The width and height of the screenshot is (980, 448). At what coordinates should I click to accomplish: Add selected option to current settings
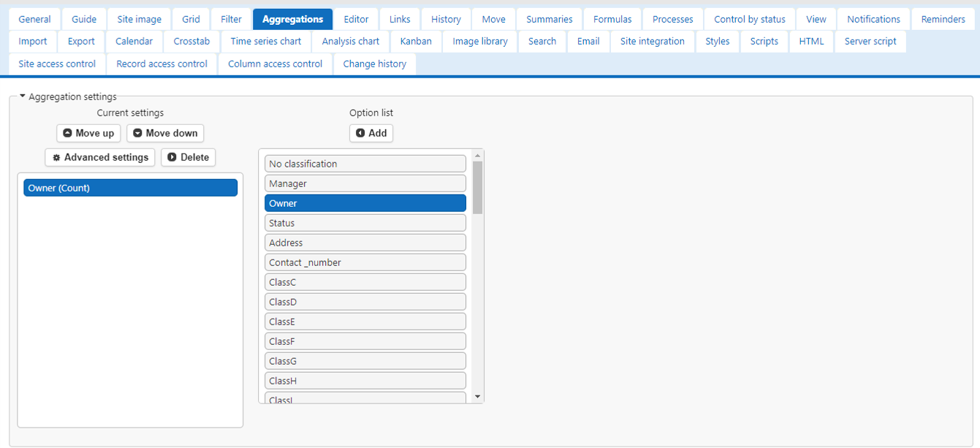point(371,133)
